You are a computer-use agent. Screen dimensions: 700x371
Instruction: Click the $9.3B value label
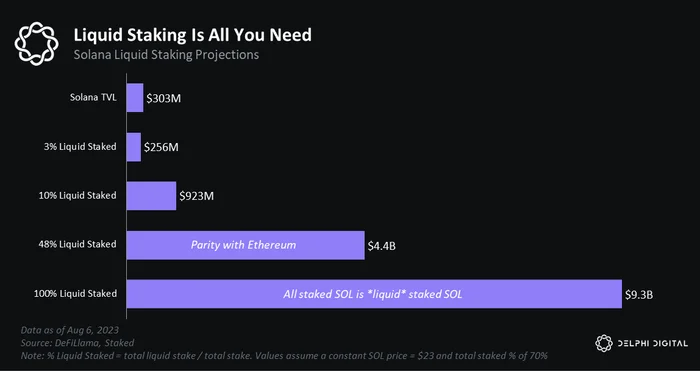[639, 295]
